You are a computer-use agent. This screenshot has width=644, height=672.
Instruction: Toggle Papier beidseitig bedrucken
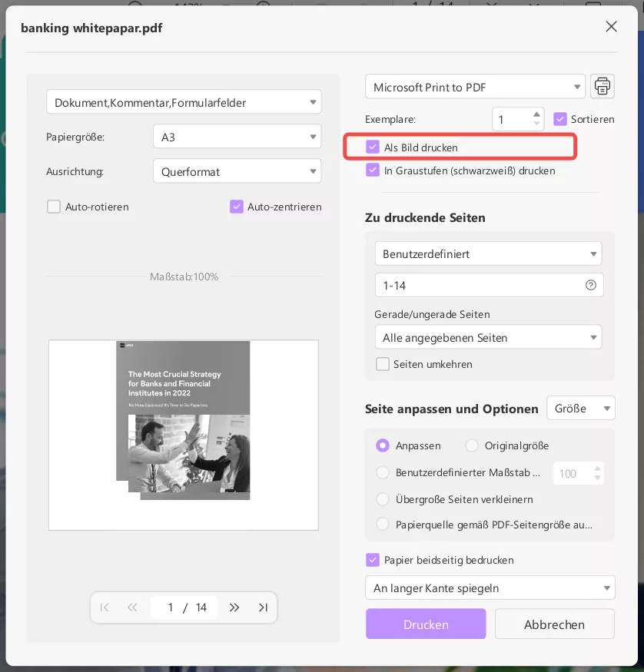pos(373,560)
